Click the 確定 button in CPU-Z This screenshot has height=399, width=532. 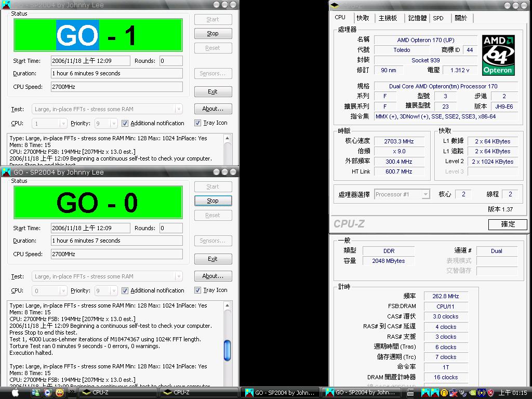[508, 224]
